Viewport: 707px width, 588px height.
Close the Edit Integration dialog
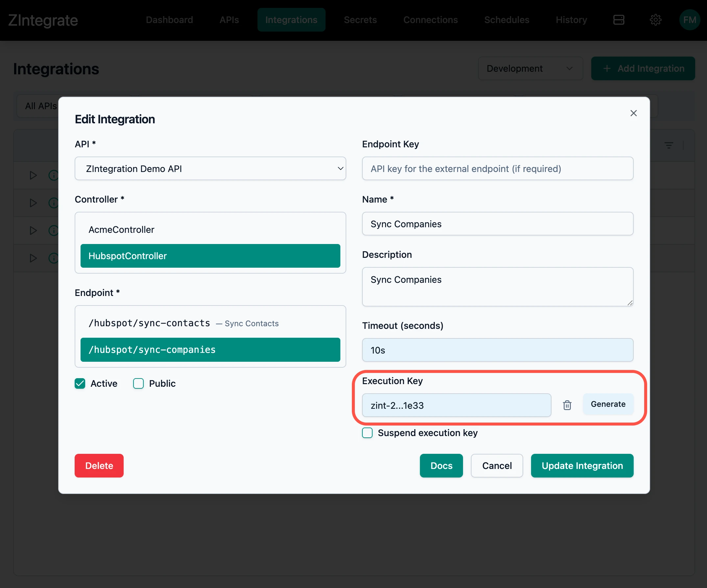[633, 113]
